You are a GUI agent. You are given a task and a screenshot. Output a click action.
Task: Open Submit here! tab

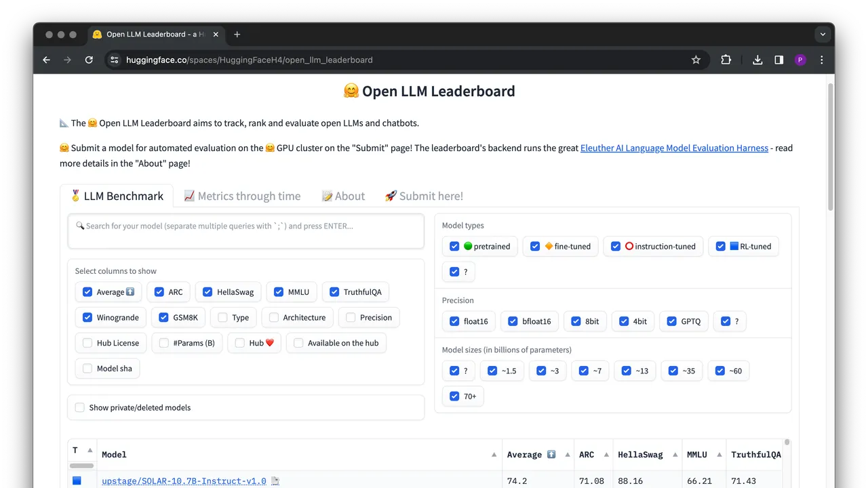point(424,196)
